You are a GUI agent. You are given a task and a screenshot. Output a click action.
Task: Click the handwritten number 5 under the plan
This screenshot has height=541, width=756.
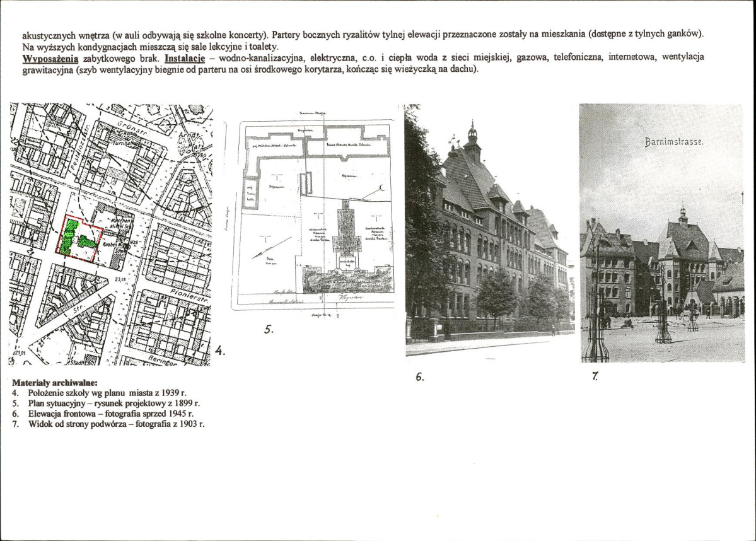[269, 328]
